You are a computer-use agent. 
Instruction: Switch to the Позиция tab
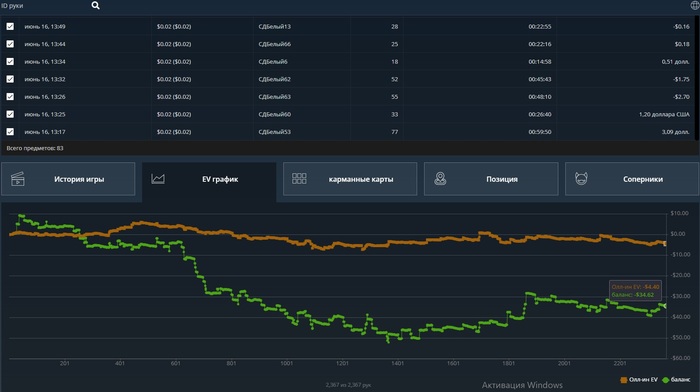pos(491,179)
